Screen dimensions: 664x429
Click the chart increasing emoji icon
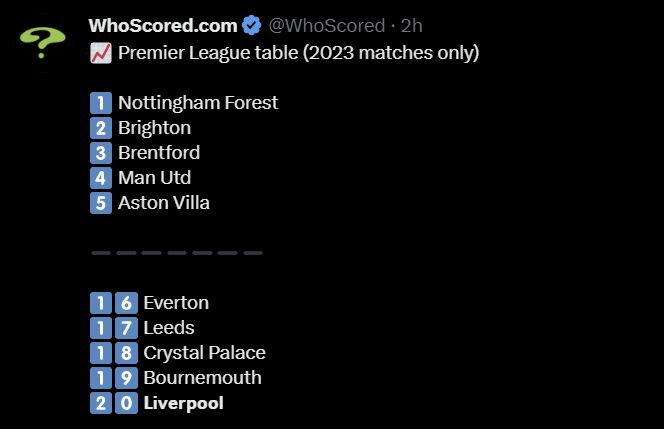[x=100, y=53]
